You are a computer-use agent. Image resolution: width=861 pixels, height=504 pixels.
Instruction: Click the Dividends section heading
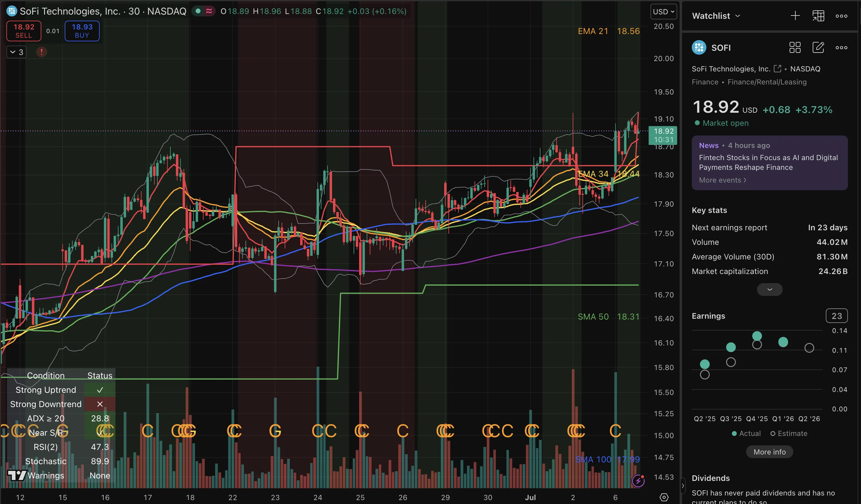tap(711, 478)
